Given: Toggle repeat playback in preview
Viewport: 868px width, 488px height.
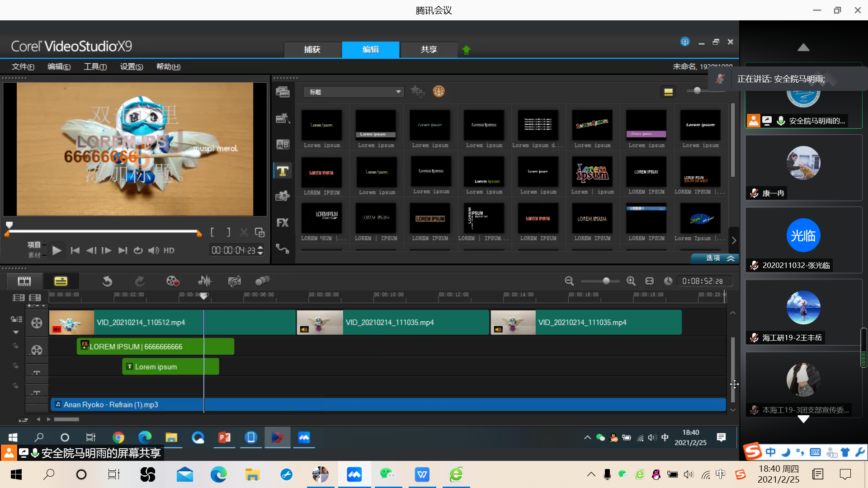Looking at the screenshot, I should [138, 250].
